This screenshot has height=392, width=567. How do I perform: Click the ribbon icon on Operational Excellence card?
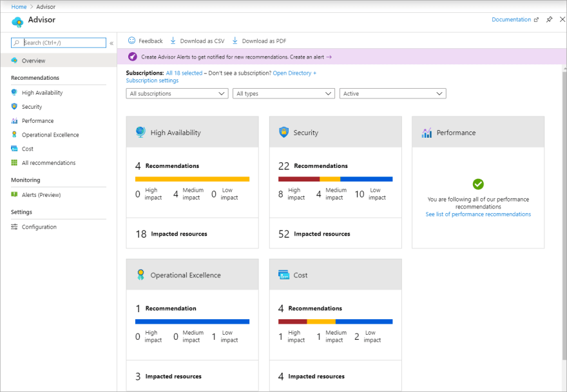(x=140, y=275)
